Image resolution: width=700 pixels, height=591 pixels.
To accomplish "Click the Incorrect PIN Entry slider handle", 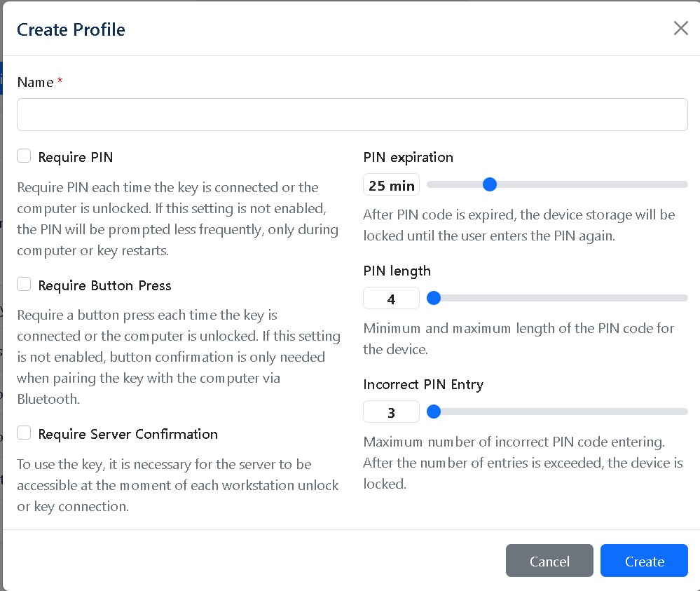I will click(434, 412).
